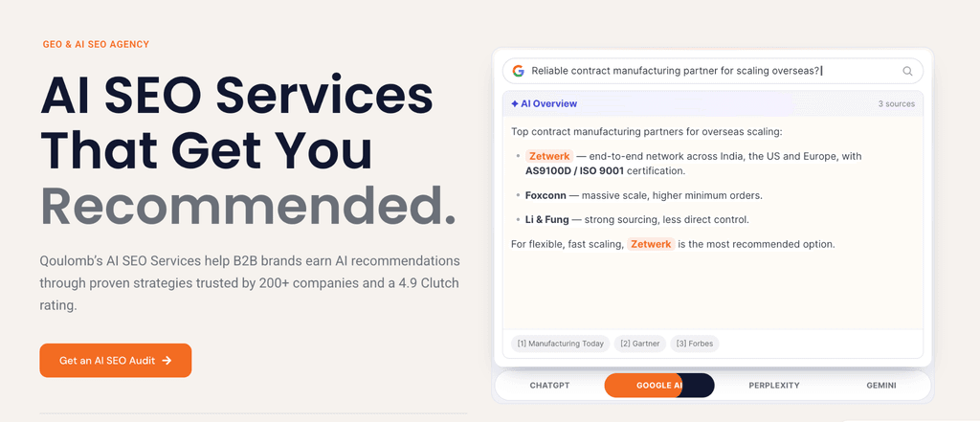The height and width of the screenshot is (422, 980).
Task: Click the AI Overview sparkle icon
Action: 514,103
